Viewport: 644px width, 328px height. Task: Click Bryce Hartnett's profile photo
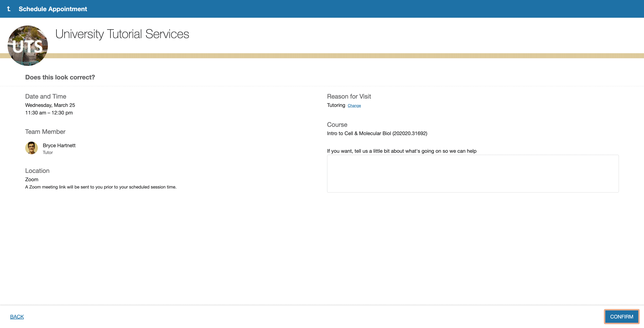pyautogui.click(x=32, y=148)
